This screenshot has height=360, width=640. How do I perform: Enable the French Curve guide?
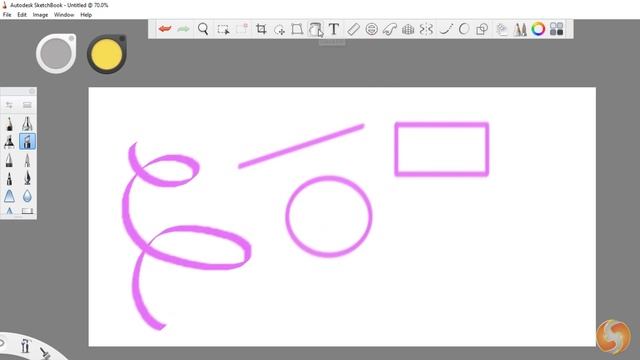coord(390,29)
